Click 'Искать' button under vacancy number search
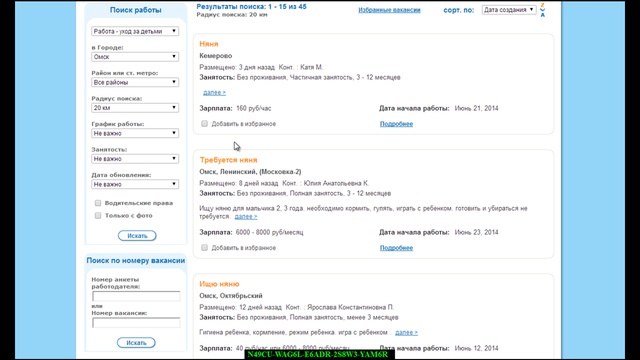Screen dimensions: 640x360 click(136, 342)
